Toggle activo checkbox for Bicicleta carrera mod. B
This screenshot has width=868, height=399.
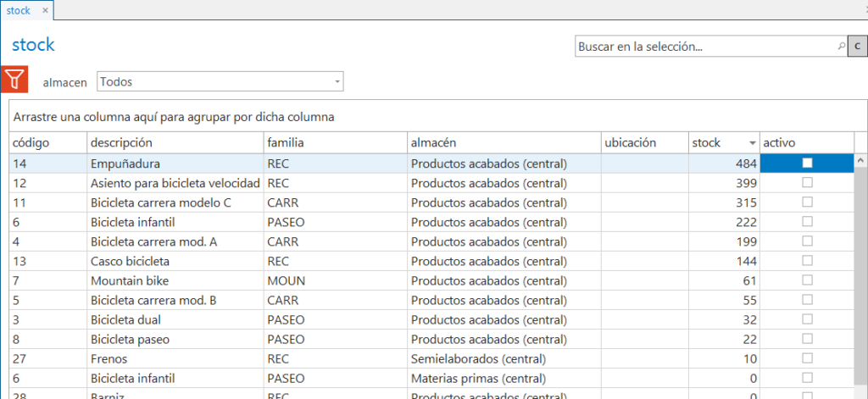[x=808, y=299]
